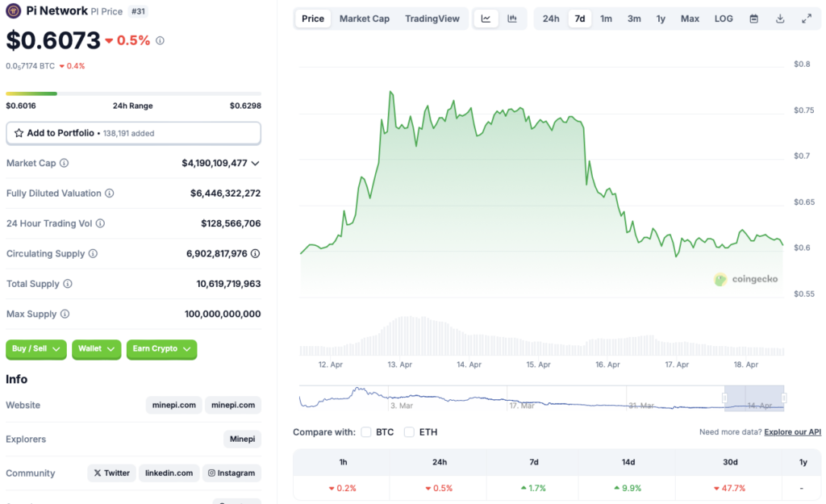Open the Max Supply info icon
826x504 pixels.
(65, 314)
